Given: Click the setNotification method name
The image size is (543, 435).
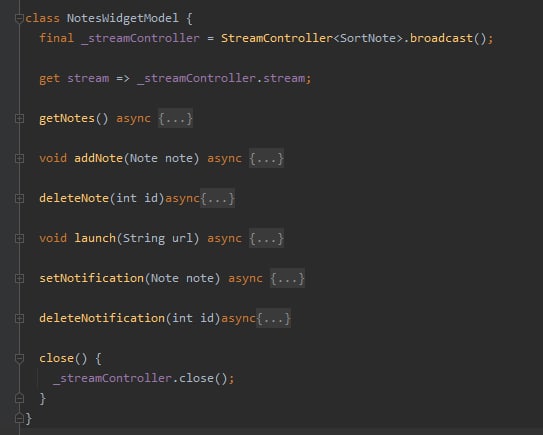Looking at the screenshot, I should 91,278.
